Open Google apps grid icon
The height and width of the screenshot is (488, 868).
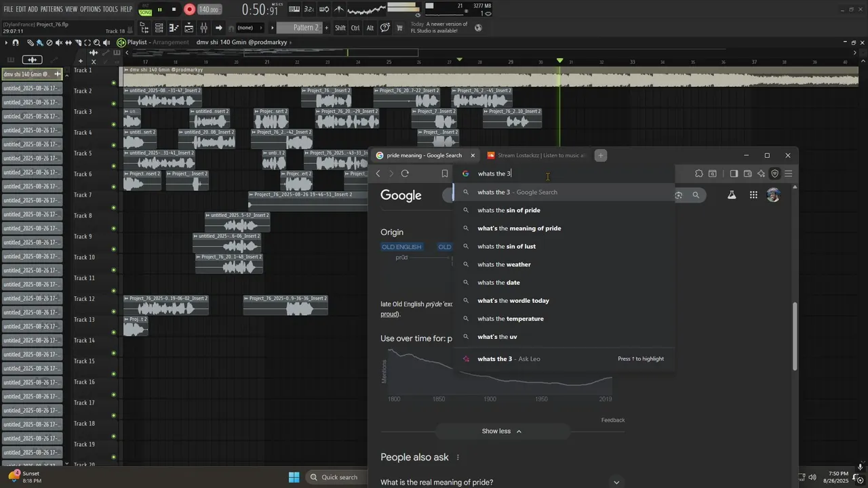[x=753, y=195]
